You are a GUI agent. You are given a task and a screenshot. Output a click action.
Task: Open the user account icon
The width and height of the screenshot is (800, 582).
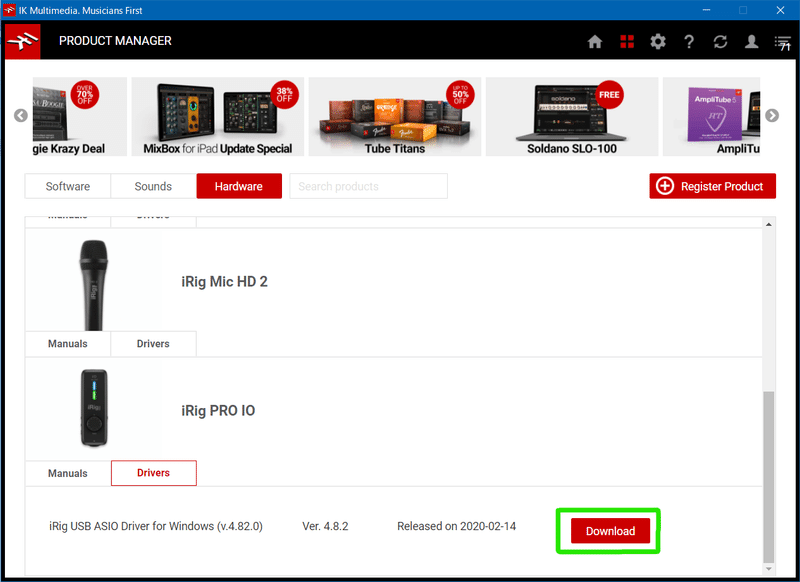[x=751, y=41]
